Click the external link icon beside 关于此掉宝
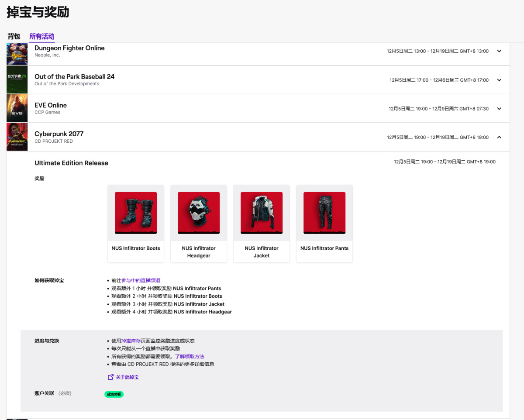The width and height of the screenshot is (524, 420). (x=110, y=377)
